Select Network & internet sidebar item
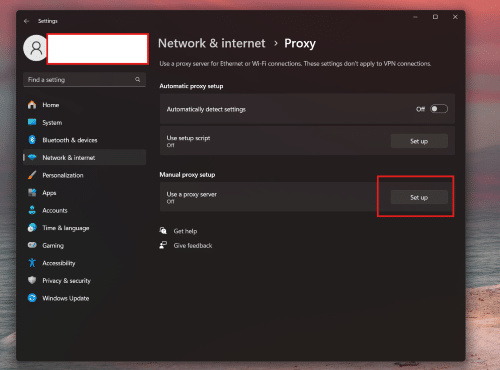500x370 pixels. tap(84, 157)
